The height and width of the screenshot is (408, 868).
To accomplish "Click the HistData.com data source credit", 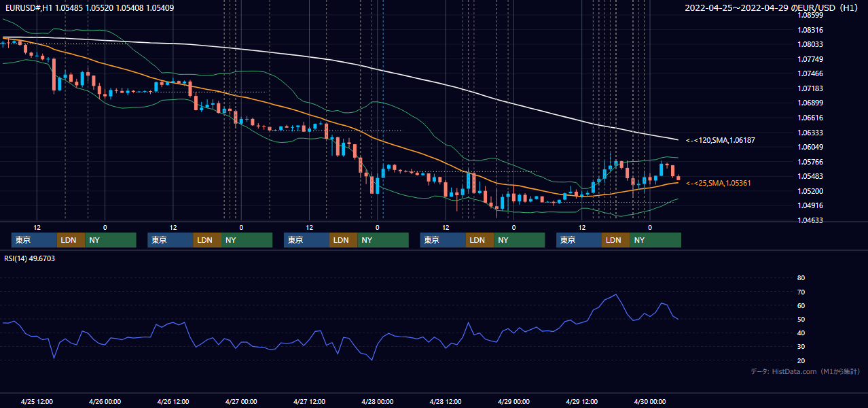I will point(806,372).
